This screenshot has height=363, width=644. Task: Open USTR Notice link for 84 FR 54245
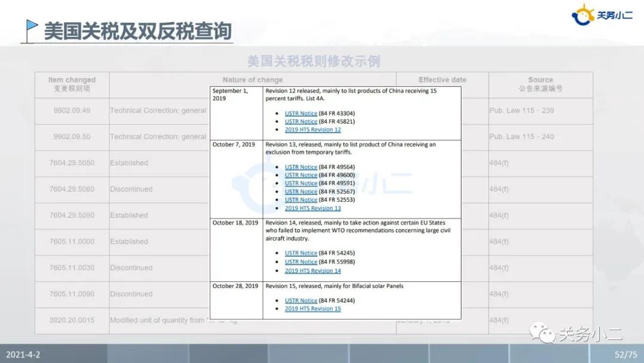[301, 253]
